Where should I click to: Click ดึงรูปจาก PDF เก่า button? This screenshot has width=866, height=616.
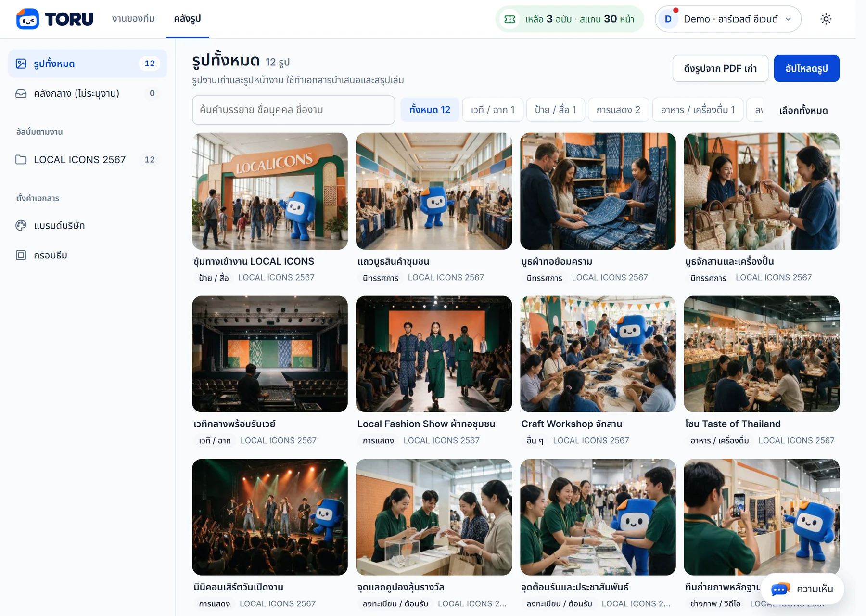pos(720,68)
